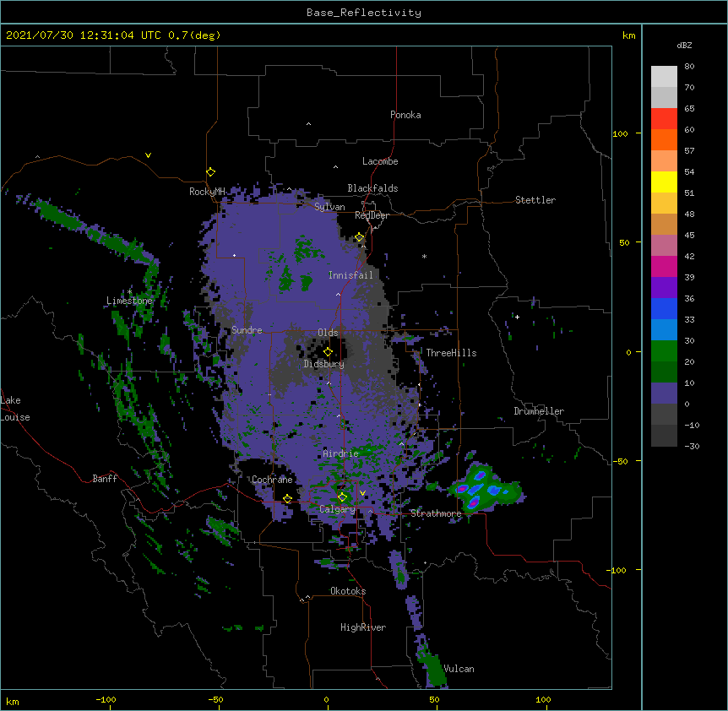Image resolution: width=728 pixels, height=711 pixels.
Task: Click the Drumheller city label
Action: 539,411
